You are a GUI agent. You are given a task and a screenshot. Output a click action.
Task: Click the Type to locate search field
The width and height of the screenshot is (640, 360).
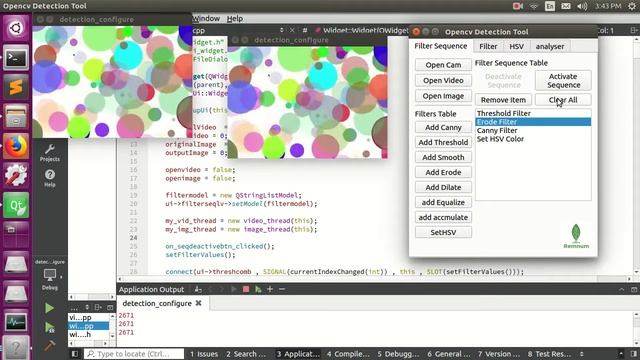coord(134,353)
